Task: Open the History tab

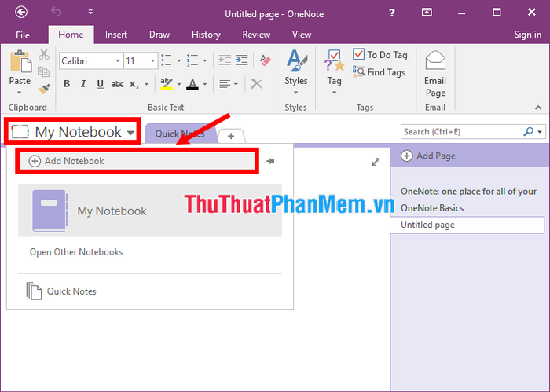Action: [206, 35]
